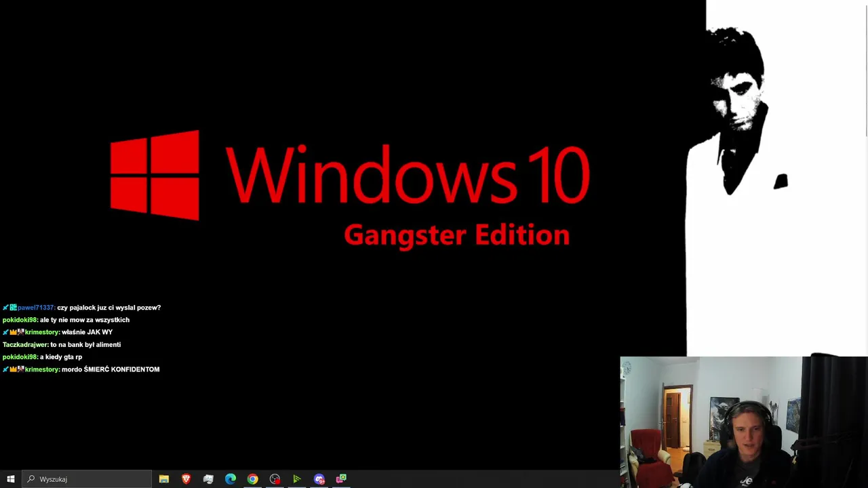Open the gray taskbar app next to Brave
The width and height of the screenshot is (868, 488).
(208, 479)
